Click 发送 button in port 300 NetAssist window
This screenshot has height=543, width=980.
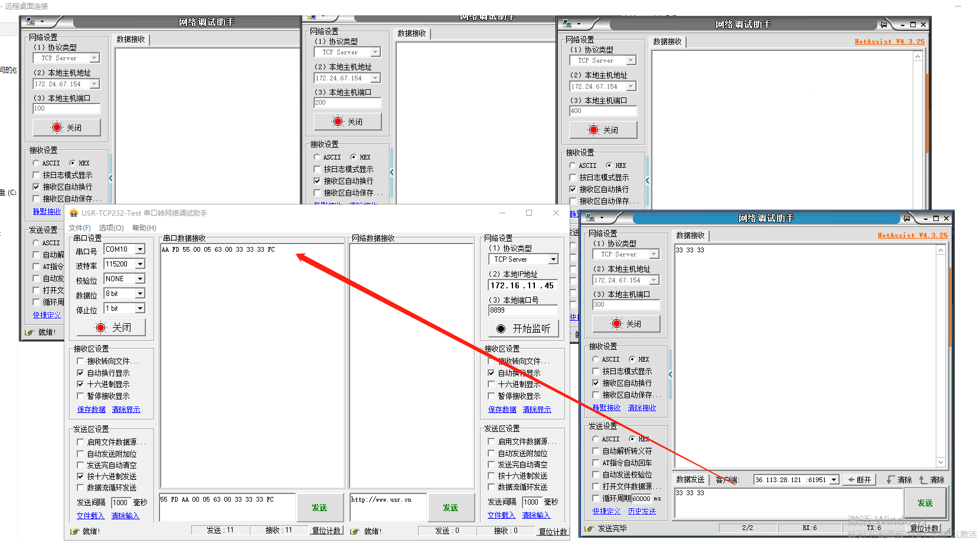[925, 503]
